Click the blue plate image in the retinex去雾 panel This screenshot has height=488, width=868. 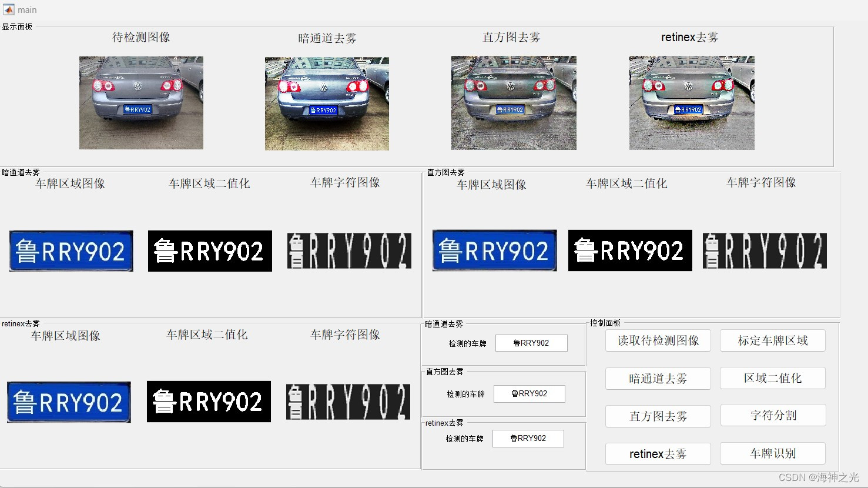pos(69,402)
